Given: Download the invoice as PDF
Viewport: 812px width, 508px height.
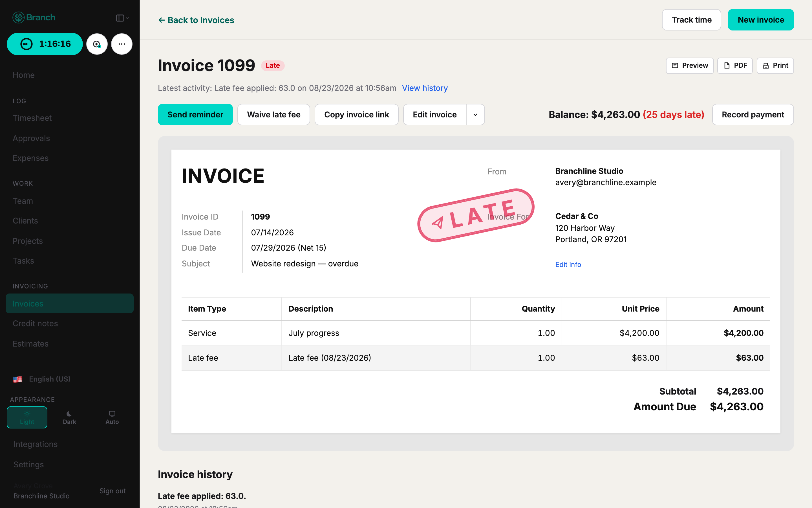Looking at the screenshot, I should point(735,65).
